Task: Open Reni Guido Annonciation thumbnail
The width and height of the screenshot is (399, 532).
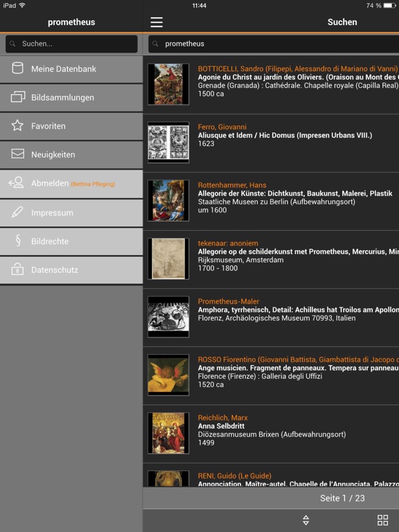Action: [168, 479]
